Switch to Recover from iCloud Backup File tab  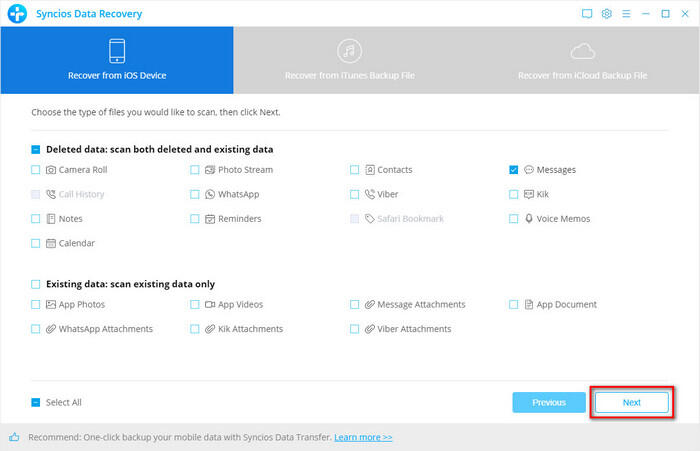point(582,60)
